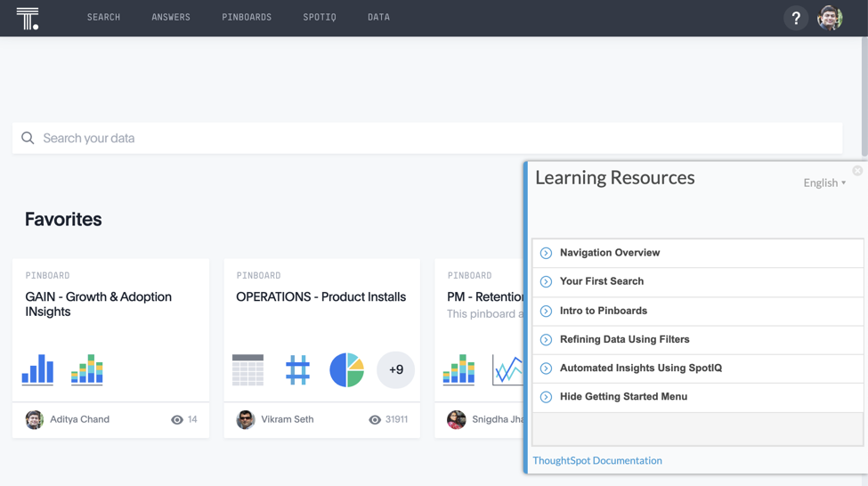Open the PINBOARDS tab
The height and width of the screenshot is (486, 868).
pyautogui.click(x=247, y=17)
